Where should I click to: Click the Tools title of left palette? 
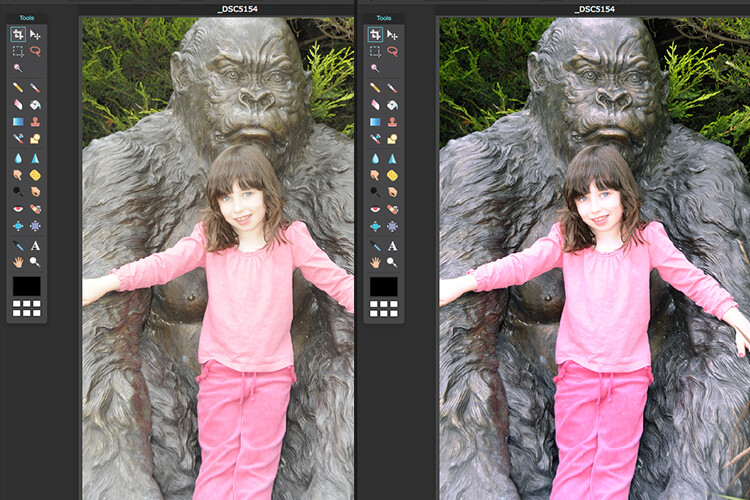[27, 18]
